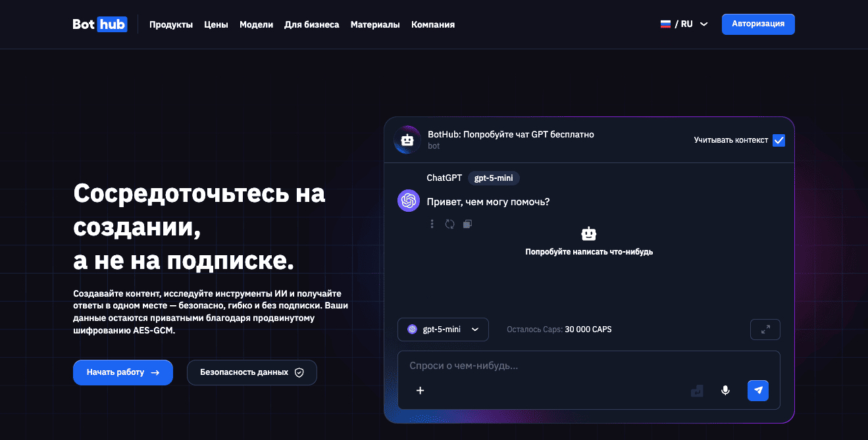Expand chat to fullscreen

click(x=765, y=330)
